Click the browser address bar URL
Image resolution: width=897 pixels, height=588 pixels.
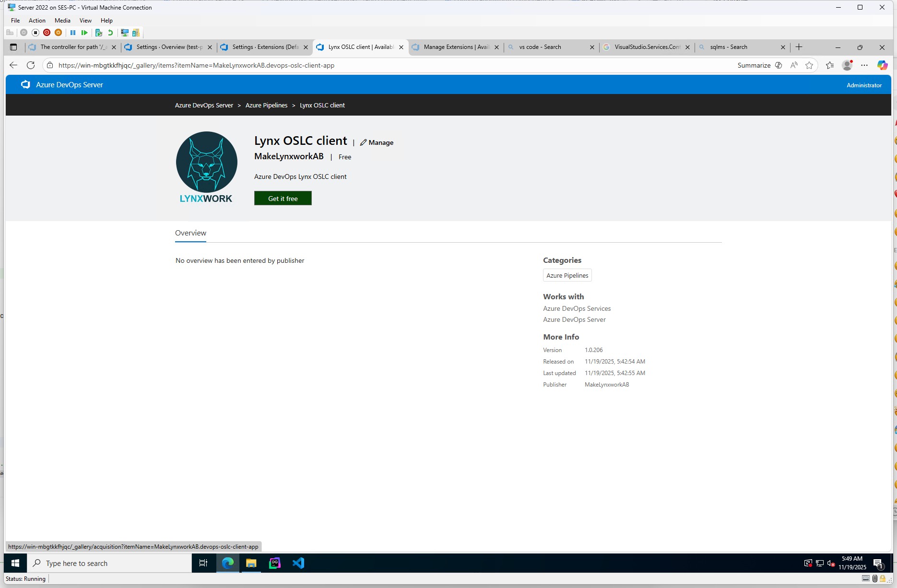[x=196, y=65]
